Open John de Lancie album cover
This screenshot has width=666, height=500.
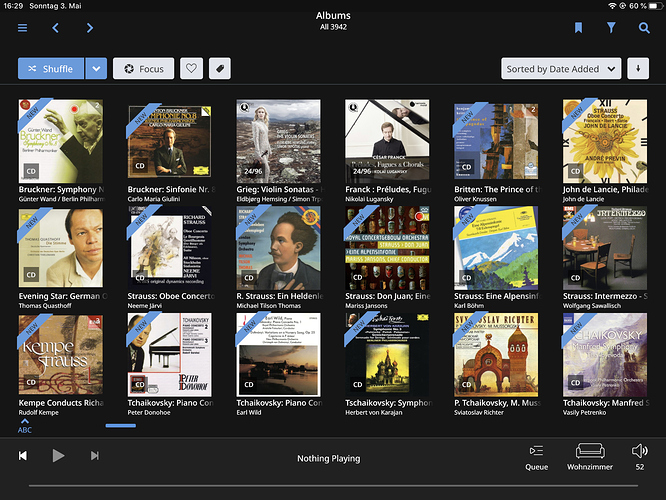[x=605, y=141]
